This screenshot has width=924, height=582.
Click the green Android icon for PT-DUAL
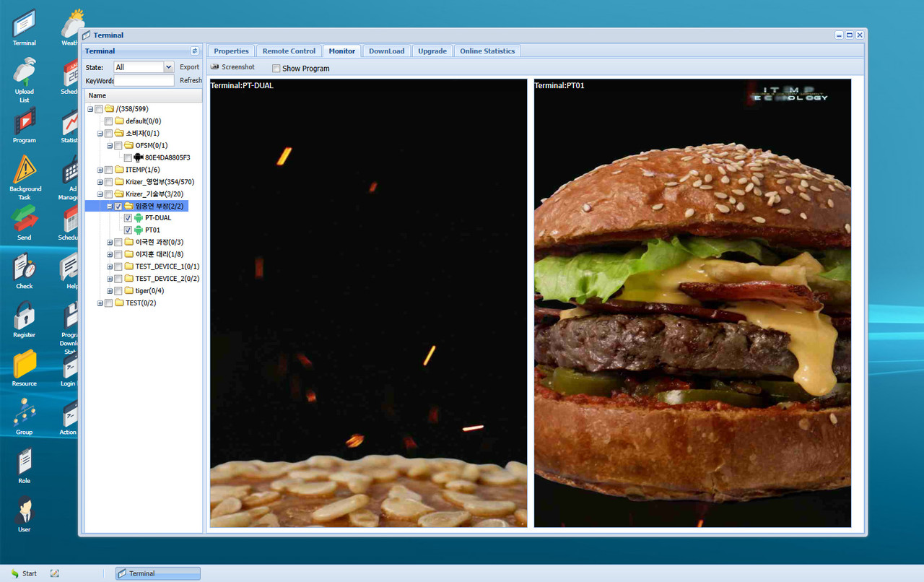point(139,217)
